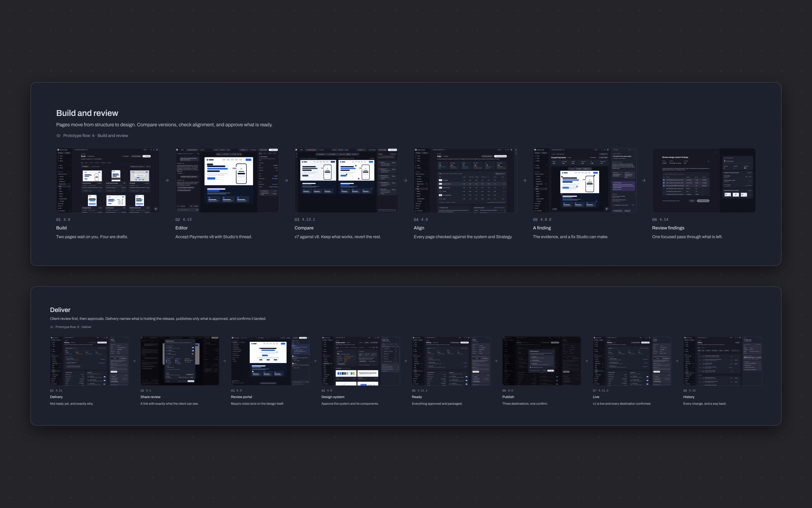Select the Design system 4.6 thumbnail
Viewport: 812px width, 508px height.
[x=361, y=361]
